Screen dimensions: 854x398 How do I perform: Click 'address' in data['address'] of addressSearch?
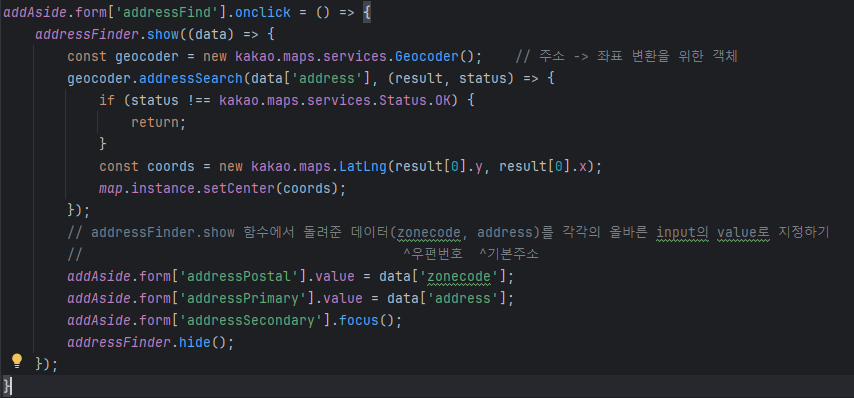tap(327, 78)
